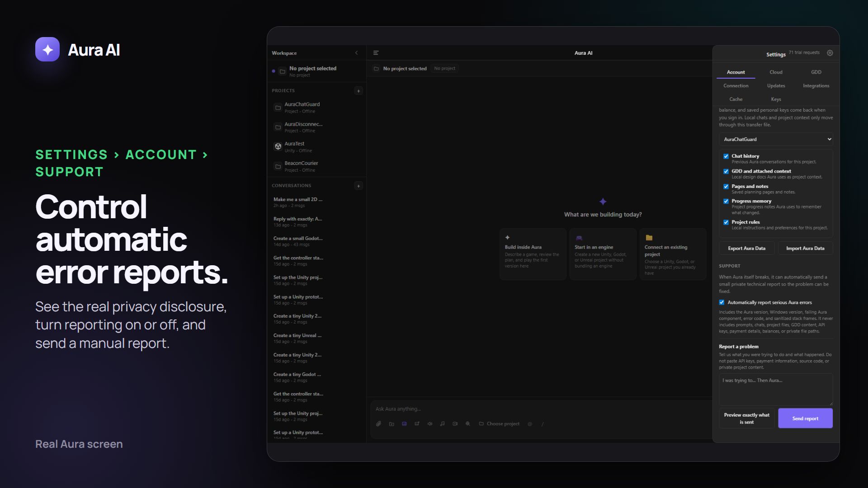The width and height of the screenshot is (868, 488).
Task: Open the Choose project selector
Action: click(499, 424)
